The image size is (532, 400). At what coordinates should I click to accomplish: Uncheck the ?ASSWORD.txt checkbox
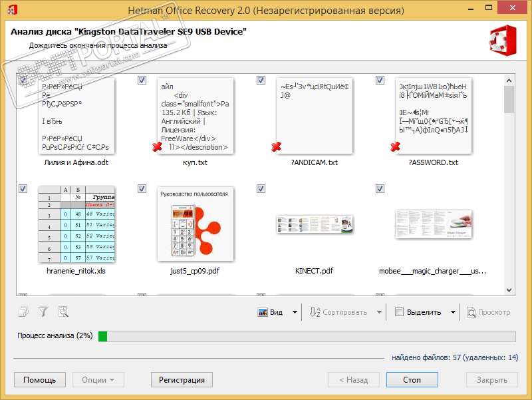pyautogui.click(x=380, y=81)
